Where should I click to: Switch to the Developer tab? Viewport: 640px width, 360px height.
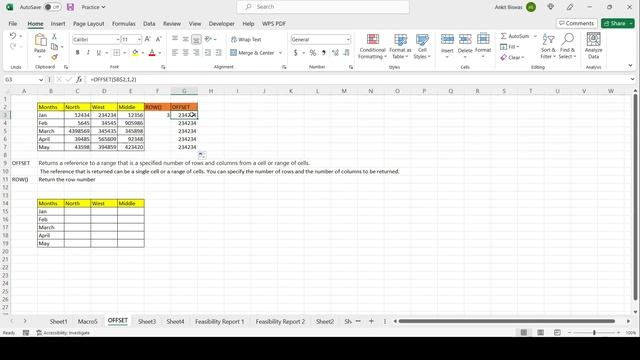pos(222,24)
